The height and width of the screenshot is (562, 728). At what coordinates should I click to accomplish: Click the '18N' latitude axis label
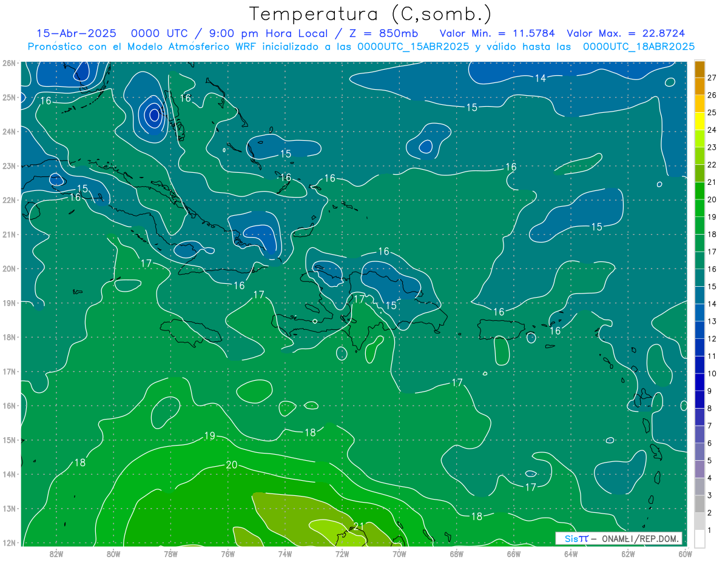click(x=9, y=337)
